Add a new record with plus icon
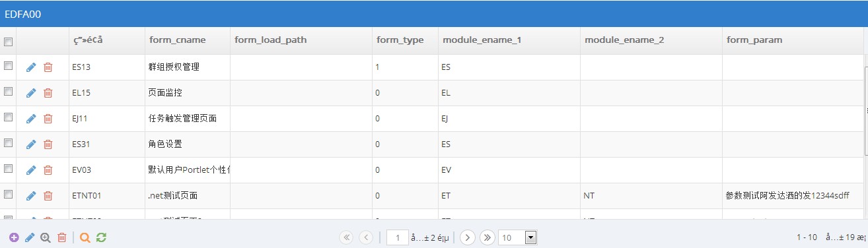868x248 pixels. 14,237
